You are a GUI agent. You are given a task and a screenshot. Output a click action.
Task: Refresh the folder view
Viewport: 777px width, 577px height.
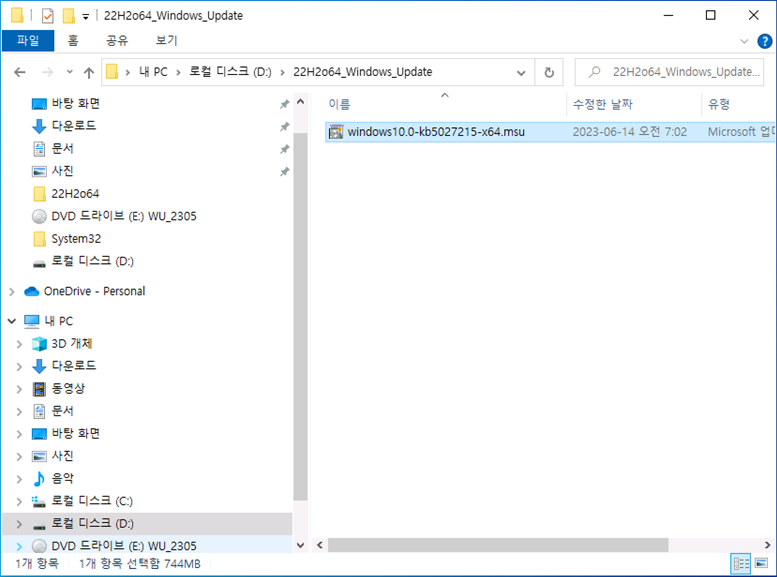coord(549,73)
